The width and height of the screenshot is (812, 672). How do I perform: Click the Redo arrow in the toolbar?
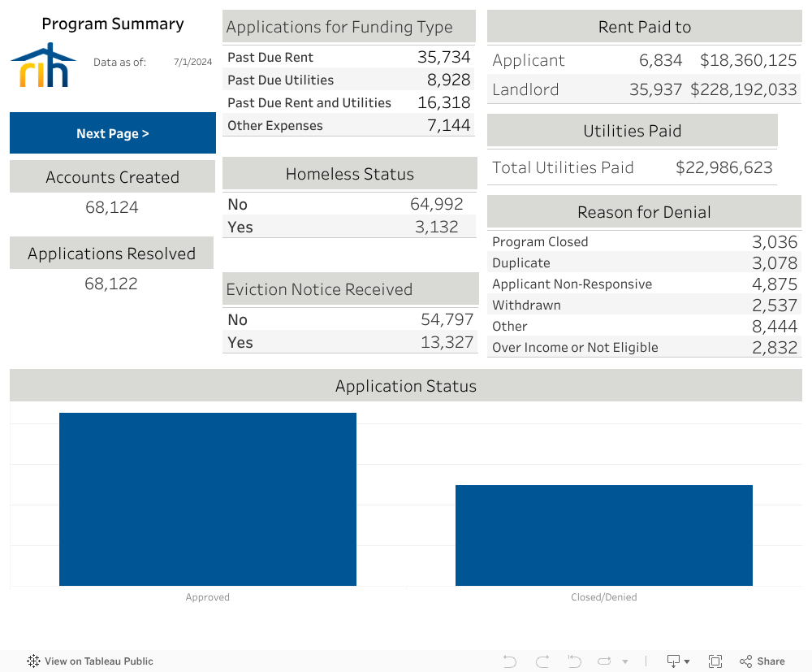pyautogui.click(x=542, y=661)
